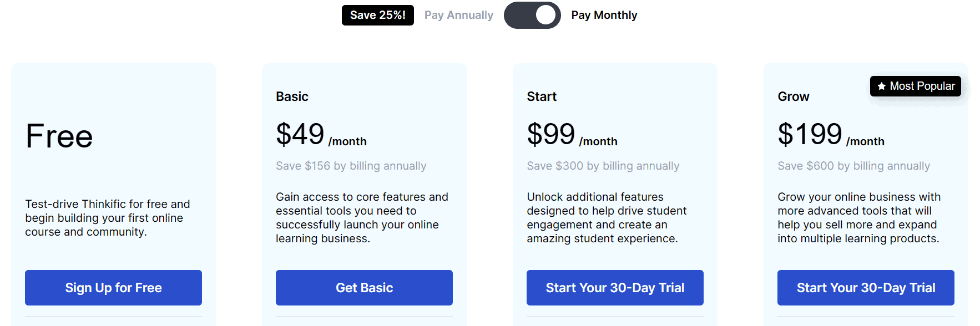
Task: Click the Save 25%! badge
Action: click(377, 15)
